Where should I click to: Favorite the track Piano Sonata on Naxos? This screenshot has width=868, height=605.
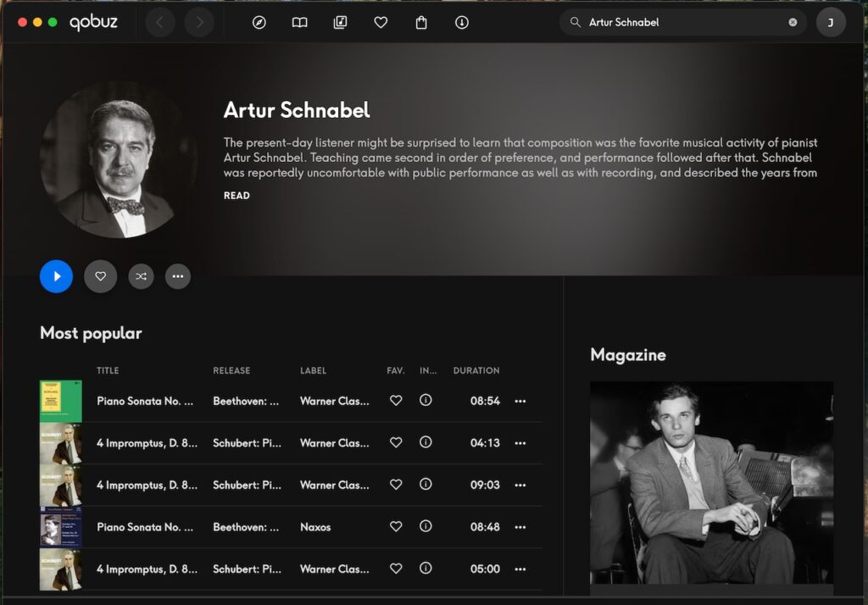(x=396, y=527)
